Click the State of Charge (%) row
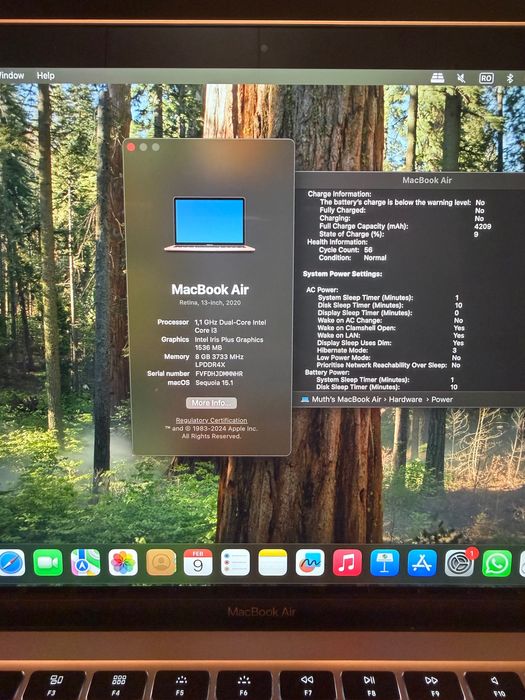This screenshot has height=700, width=525. click(399, 234)
